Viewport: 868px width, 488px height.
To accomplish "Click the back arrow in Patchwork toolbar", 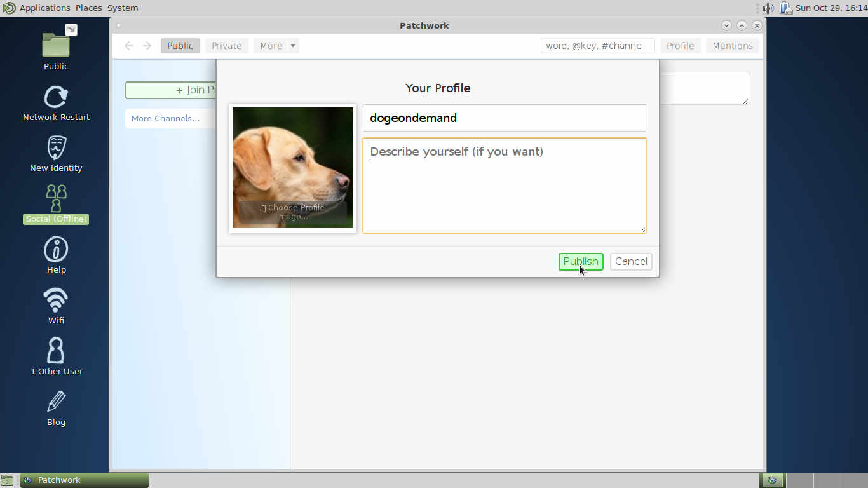I will tap(129, 46).
